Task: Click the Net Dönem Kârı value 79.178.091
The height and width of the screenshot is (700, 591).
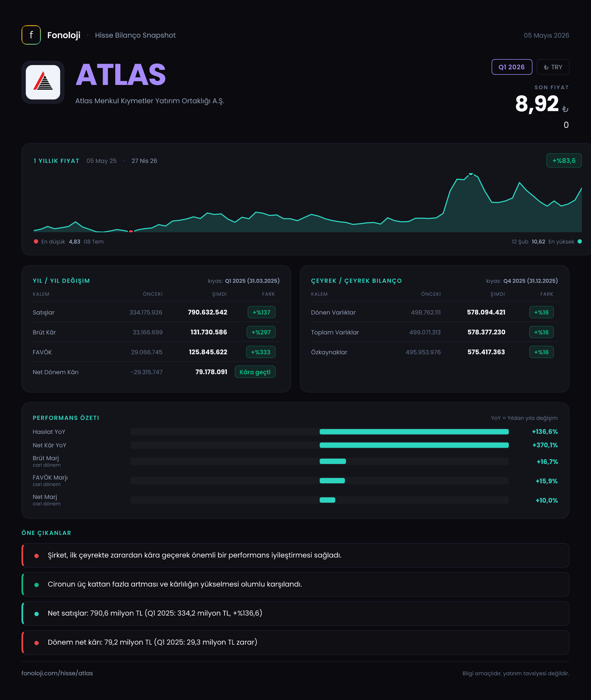Action: pos(211,372)
